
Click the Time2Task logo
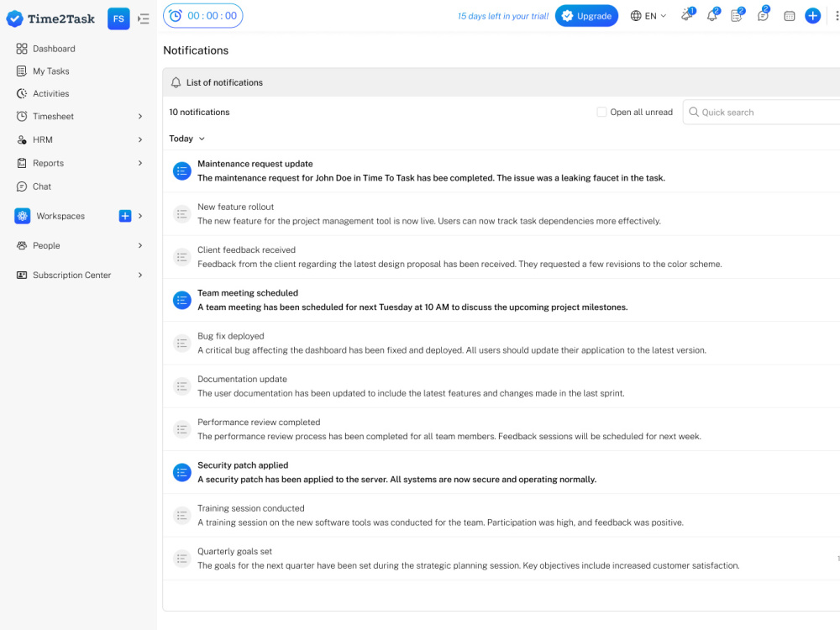[x=50, y=18]
